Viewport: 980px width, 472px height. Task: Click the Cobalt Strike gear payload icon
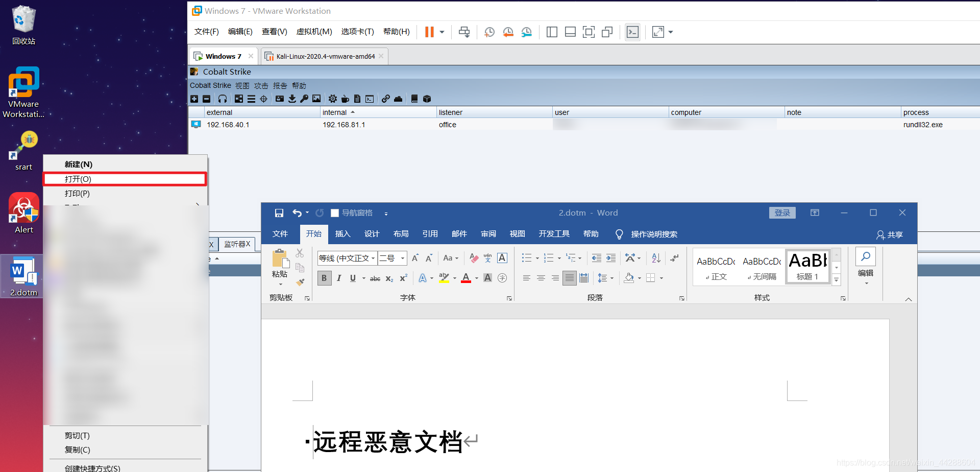click(x=333, y=99)
